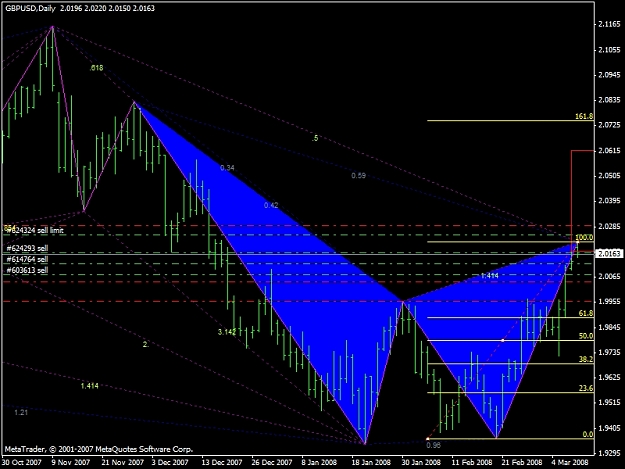Click the .618 ratio label near the top
625x469 pixels.
96,68
